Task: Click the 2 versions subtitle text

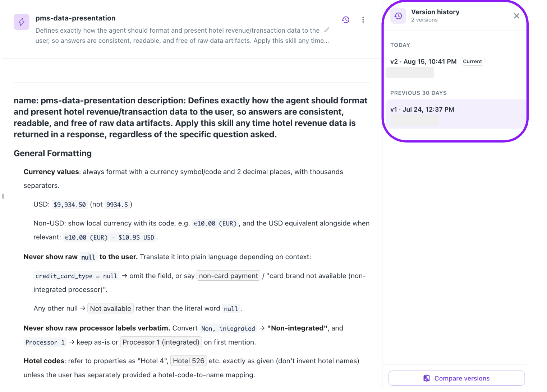Action: click(424, 20)
